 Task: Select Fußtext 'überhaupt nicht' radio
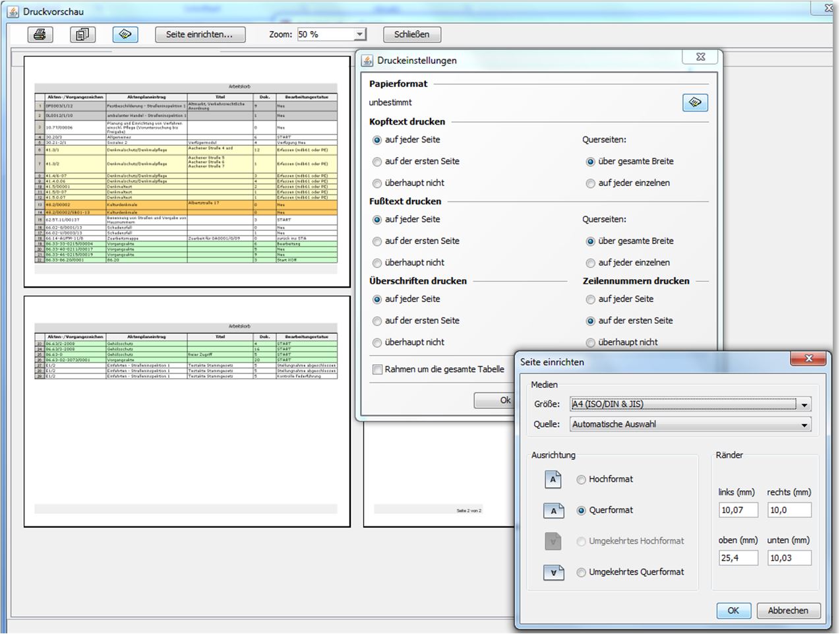click(377, 263)
